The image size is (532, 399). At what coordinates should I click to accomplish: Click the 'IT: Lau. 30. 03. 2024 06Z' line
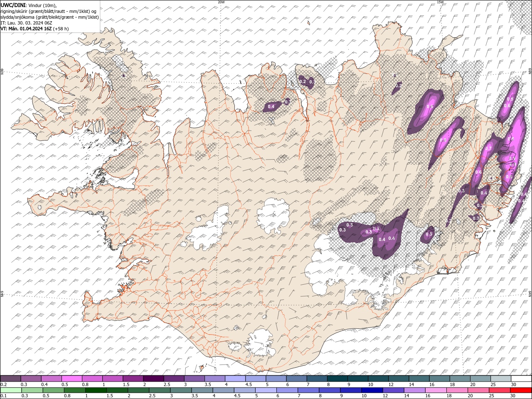pyautogui.click(x=26, y=23)
